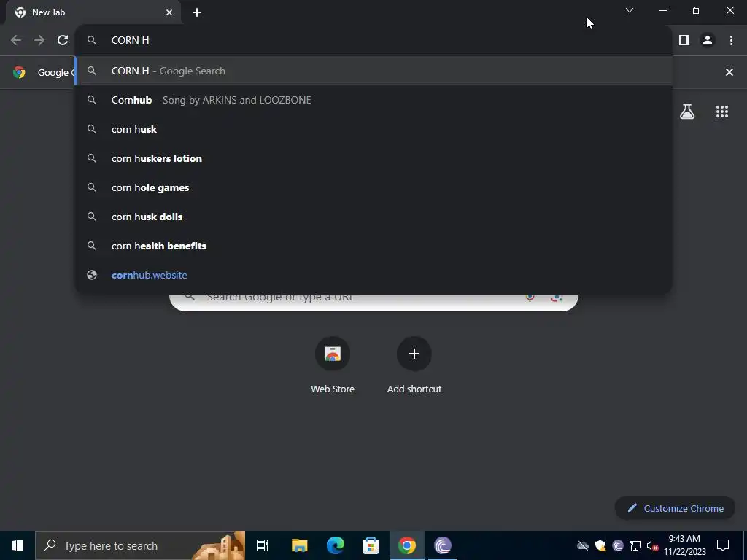Screen dimensions: 747x560
Task: Pick the corn huskers lotion suggestion
Action: point(374,158)
